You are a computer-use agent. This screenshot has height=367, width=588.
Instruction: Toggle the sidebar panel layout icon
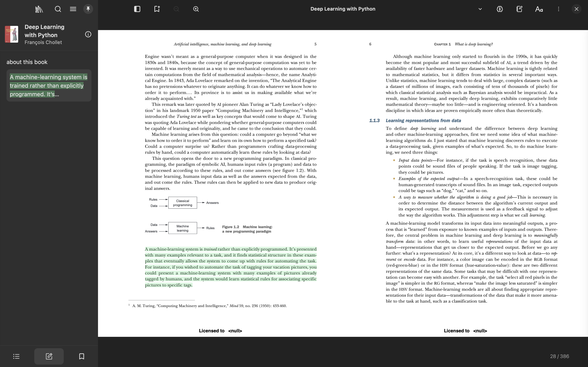137,9
